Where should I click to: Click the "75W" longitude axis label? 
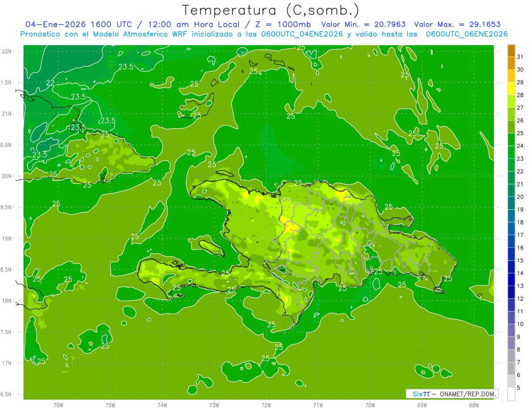coord(110,405)
